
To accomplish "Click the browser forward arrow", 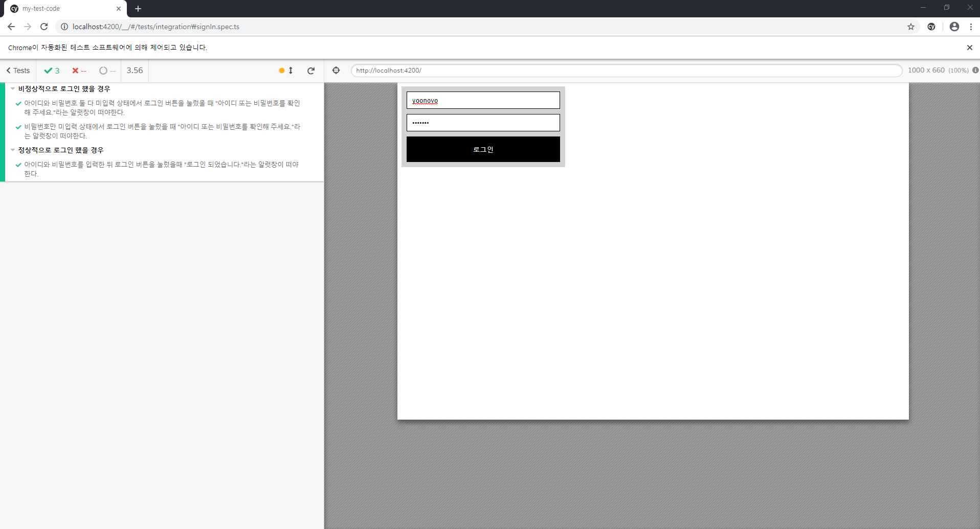I will [x=28, y=27].
